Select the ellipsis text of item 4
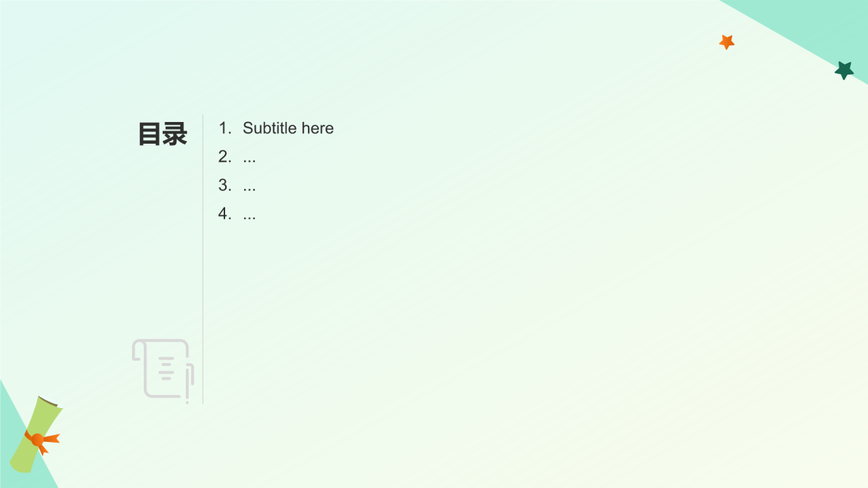 pyautogui.click(x=250, y=214)
